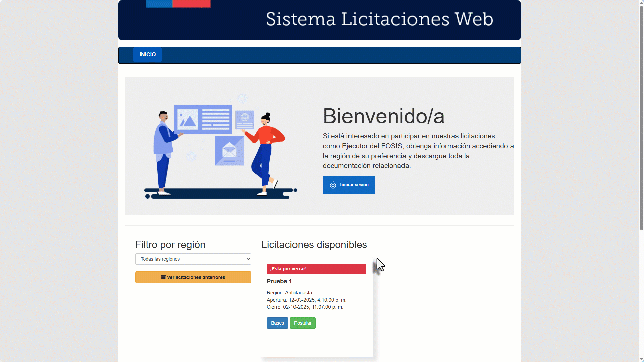644x362 pixels.
Task: Click the Sistema Licitaciones Web header title
Action: pyautogui.click(x=379, y=19)
